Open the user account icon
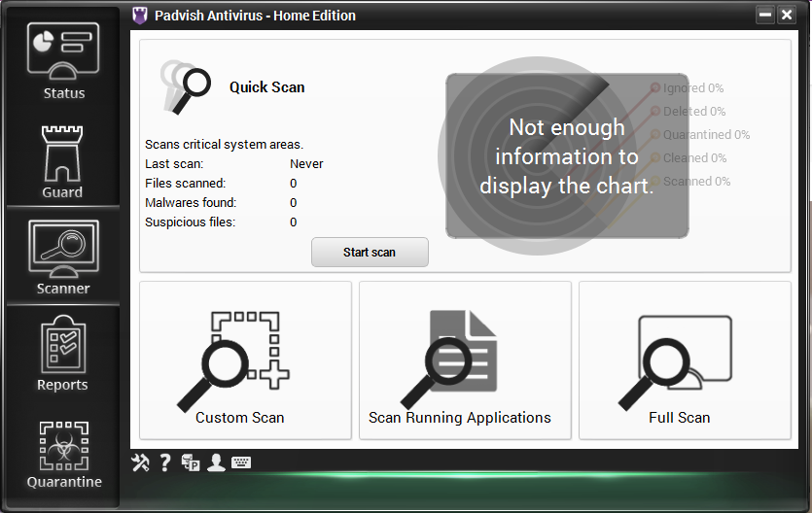This screenshot has width=812, height=513. pos(216,462)
